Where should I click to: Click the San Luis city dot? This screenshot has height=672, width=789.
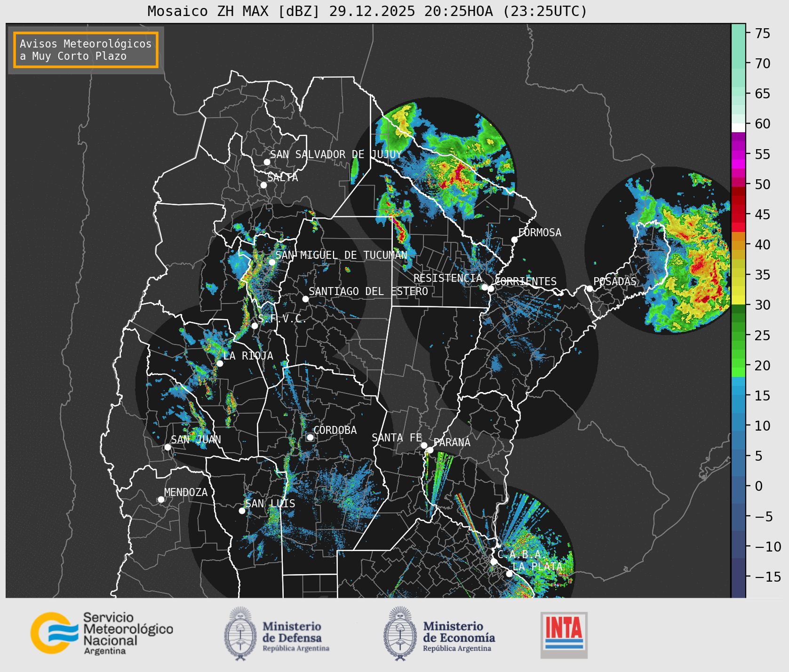tap(242, 511)
